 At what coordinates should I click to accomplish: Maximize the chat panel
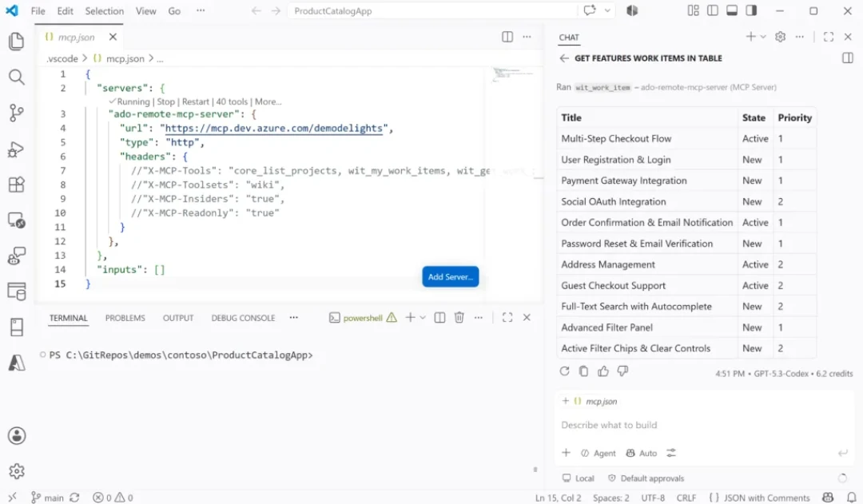tap(829, 37)
